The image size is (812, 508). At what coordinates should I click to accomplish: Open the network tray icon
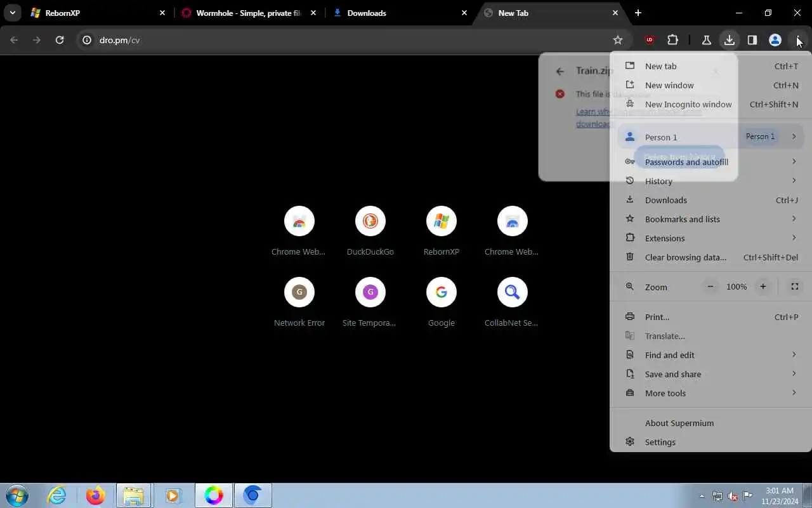click(x=717, y=496)
